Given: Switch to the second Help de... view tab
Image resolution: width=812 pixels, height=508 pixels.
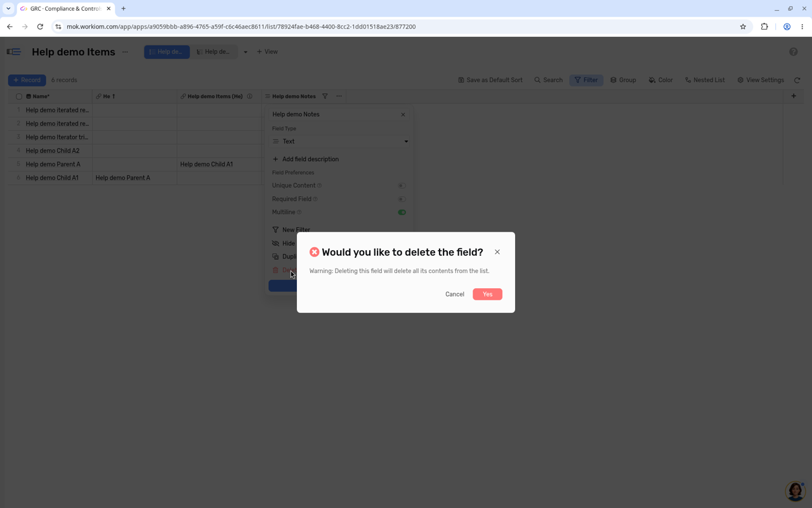Looking at the screenshot, I should click(x=214, y=52).
